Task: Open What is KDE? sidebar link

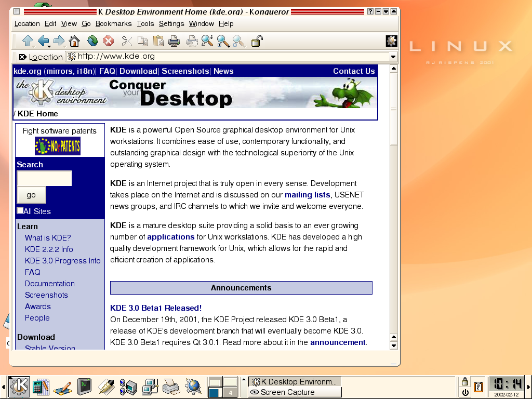Action: [x=48, y=238]
